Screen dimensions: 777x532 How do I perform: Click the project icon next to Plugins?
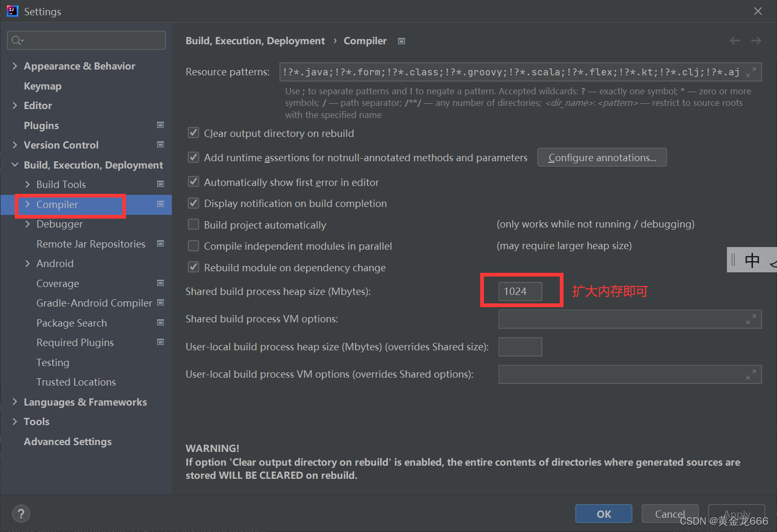click(x=161, y=125)
